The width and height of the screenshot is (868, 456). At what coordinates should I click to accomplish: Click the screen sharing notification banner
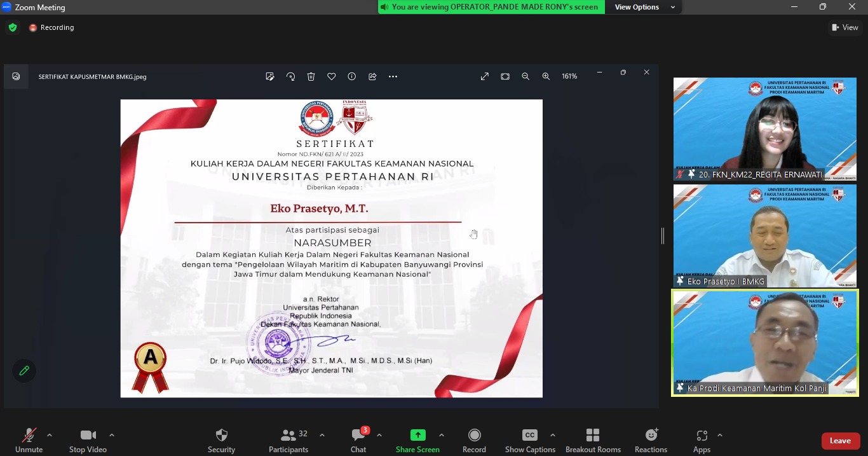coord(491,7)
